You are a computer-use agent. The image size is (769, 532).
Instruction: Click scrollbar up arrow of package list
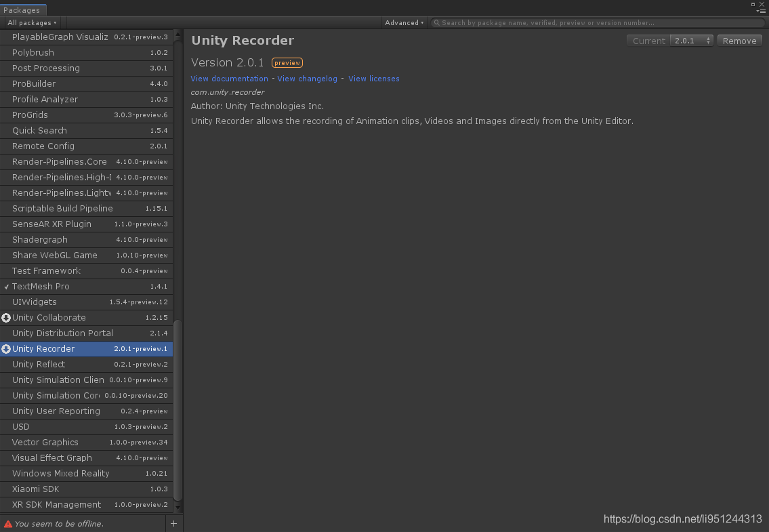tap(178, 35)
